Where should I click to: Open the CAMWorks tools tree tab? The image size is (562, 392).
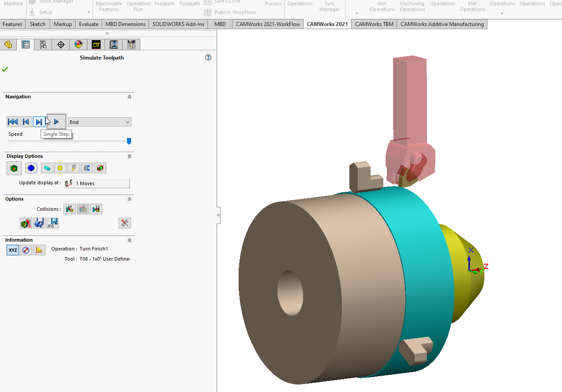[131, 45]
